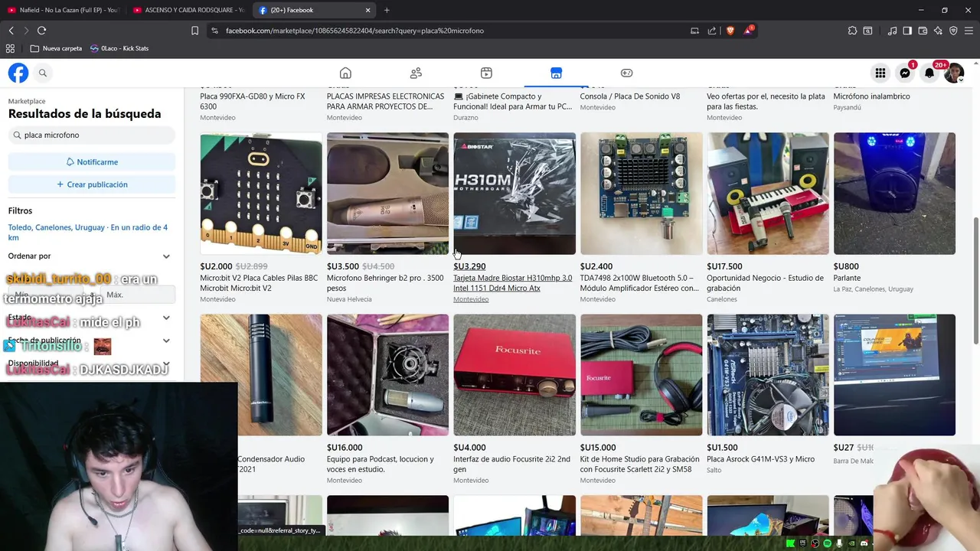Open the account profile picture menu
Screen dimensions: 980x551
(x=954, y=73)
